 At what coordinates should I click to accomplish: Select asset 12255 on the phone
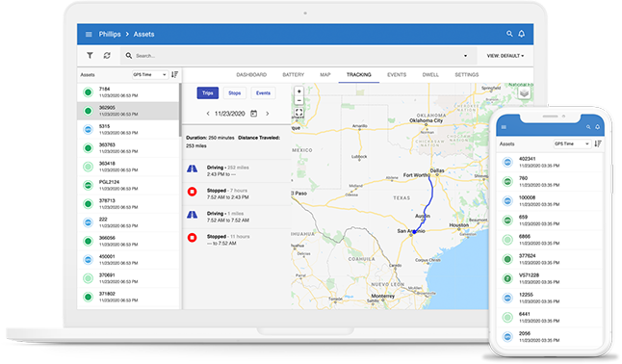pos(550,299)
